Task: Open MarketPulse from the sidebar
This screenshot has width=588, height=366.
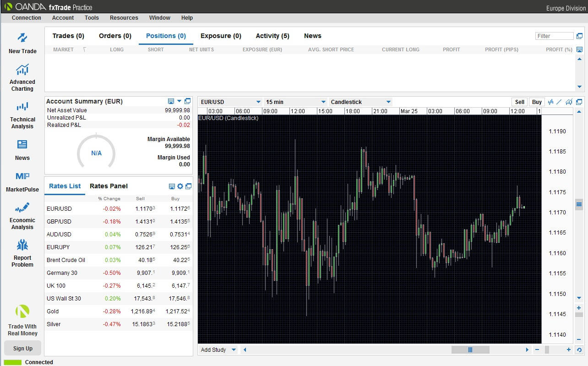Action: pos(22,176)
